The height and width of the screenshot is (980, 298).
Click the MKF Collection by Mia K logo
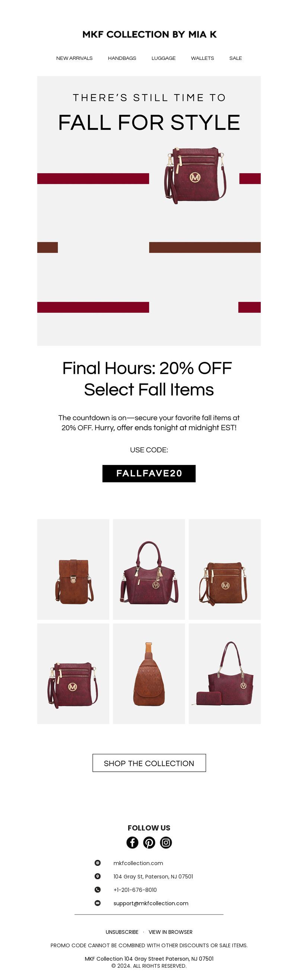pos(149,34)
